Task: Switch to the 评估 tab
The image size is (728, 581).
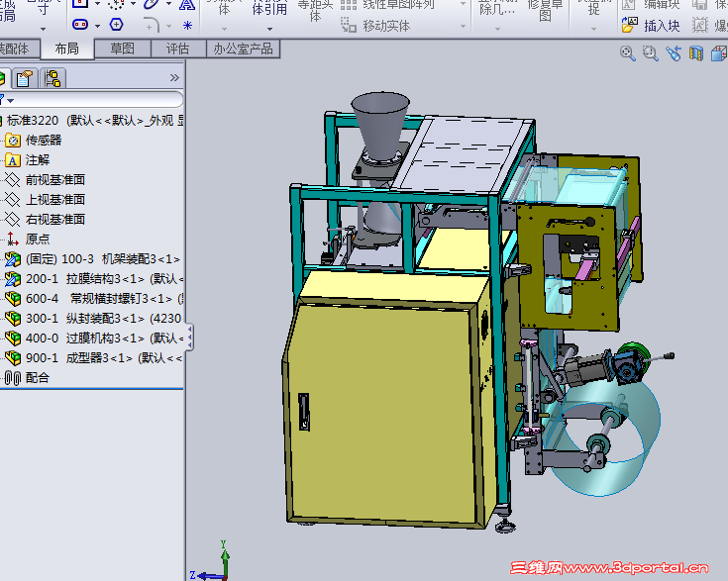Action: tap(178, 48)
